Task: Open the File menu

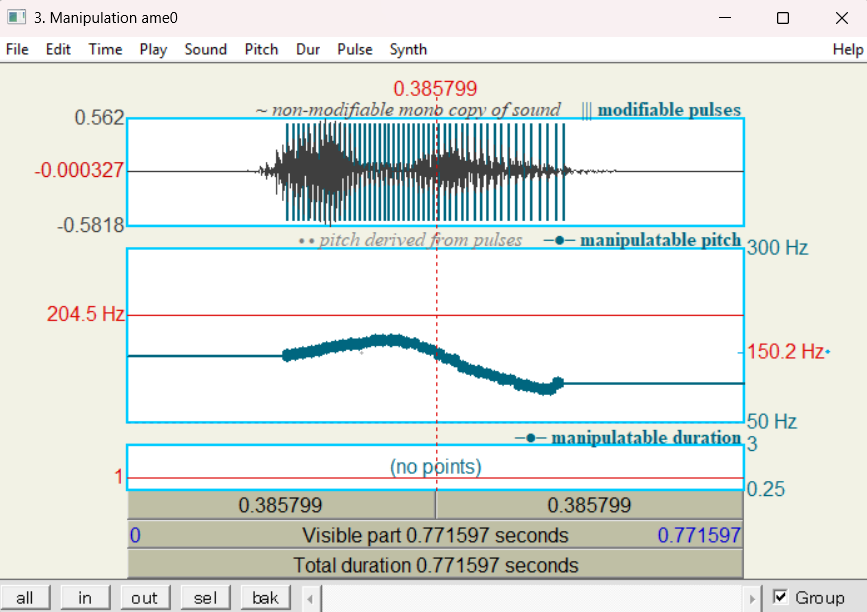Action: (17, 50)
